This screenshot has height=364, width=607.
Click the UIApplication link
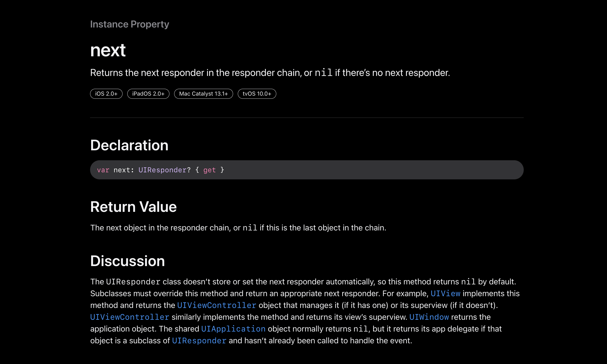click(233, 329)
